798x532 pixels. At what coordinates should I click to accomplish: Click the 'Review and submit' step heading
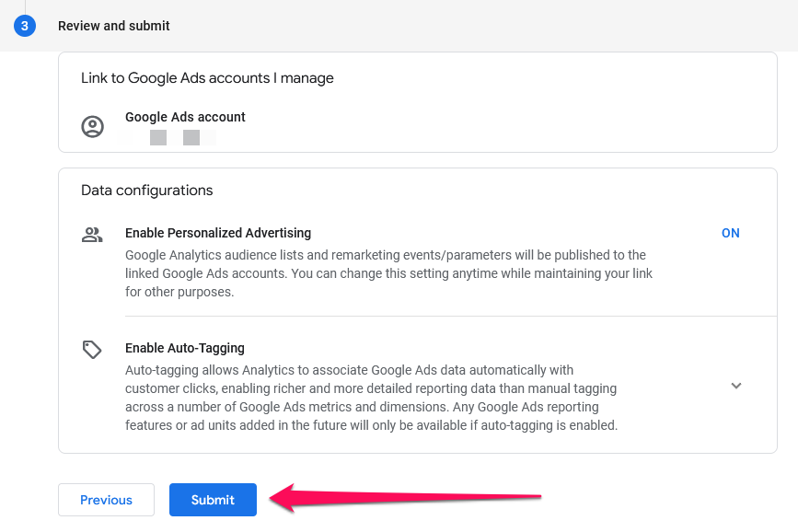pyautogui.click(x=114, y=26)
